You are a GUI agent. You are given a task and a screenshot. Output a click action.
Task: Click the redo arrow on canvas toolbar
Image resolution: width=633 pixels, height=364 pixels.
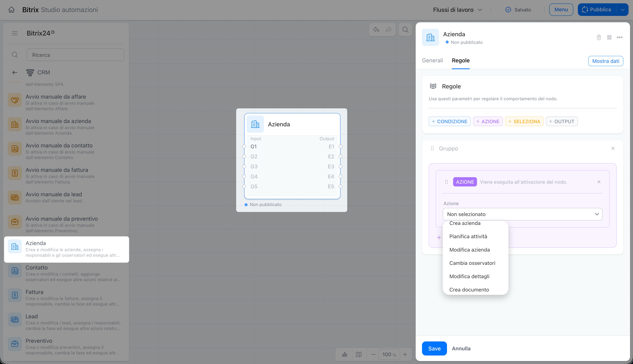coord(388,29)
